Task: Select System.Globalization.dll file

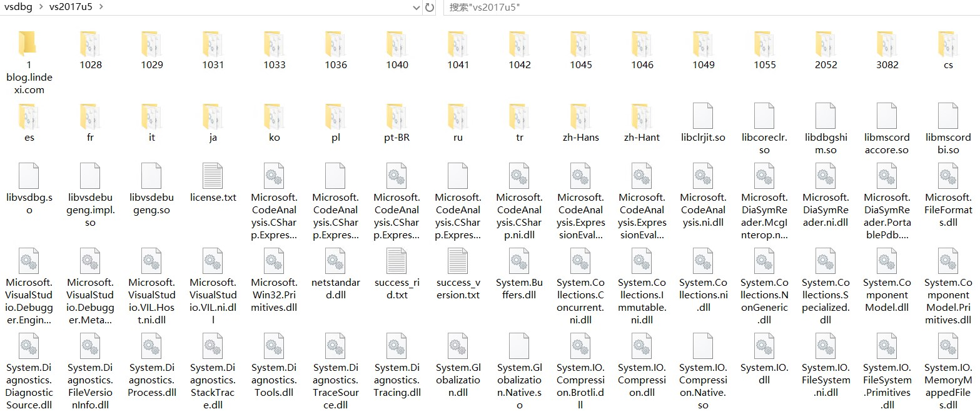Action: 458,365
